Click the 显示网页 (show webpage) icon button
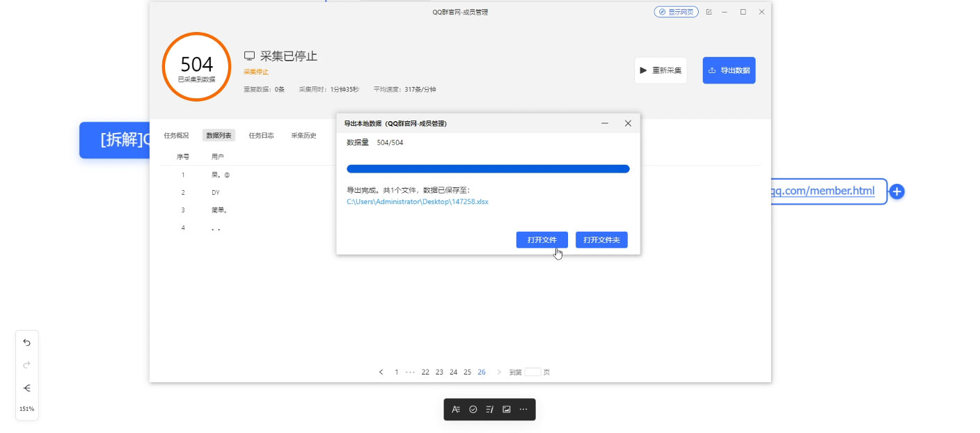 (675, 12)
